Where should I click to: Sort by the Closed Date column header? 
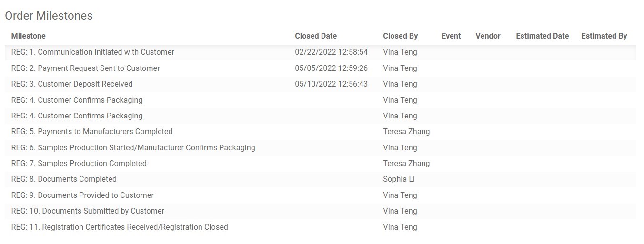click(316, 36)
